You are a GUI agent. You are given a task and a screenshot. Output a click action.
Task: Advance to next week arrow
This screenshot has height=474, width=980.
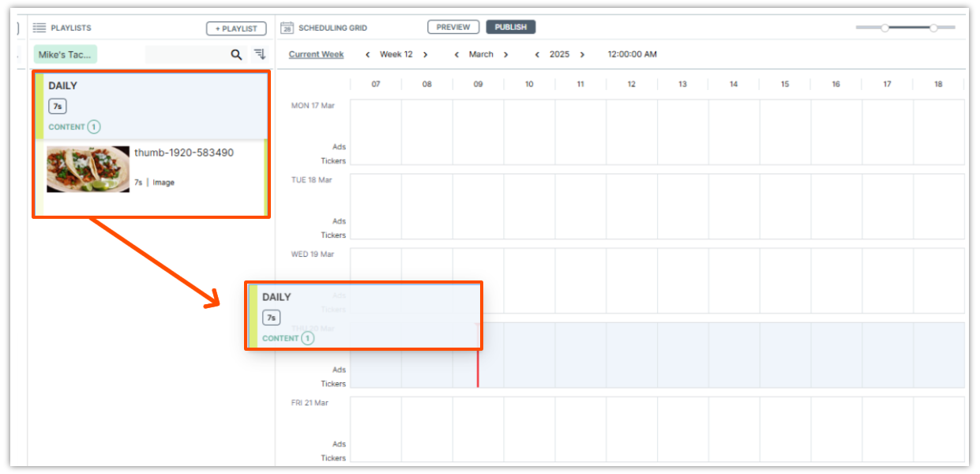click(x=426, y=55)
